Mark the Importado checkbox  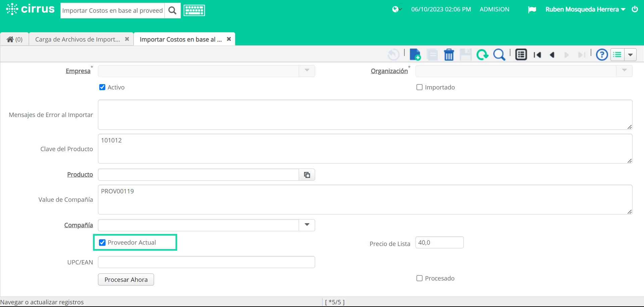point(419,87)
